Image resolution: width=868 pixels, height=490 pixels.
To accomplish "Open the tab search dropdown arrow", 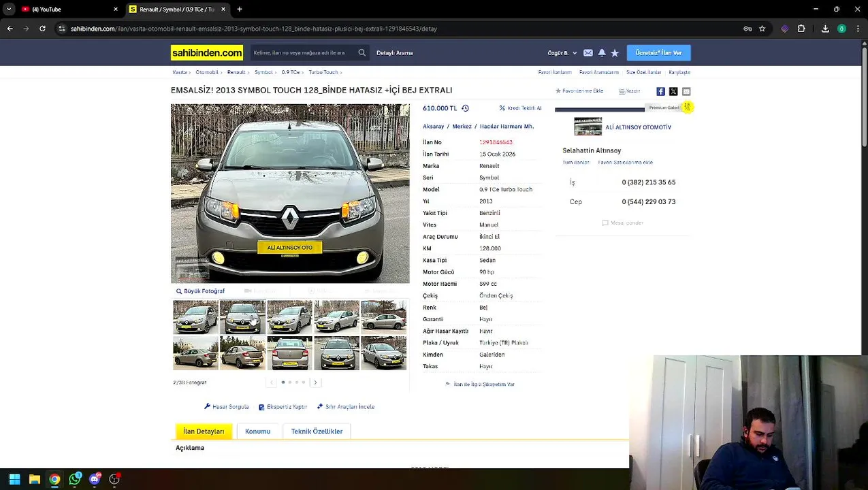I will [9, 9].
